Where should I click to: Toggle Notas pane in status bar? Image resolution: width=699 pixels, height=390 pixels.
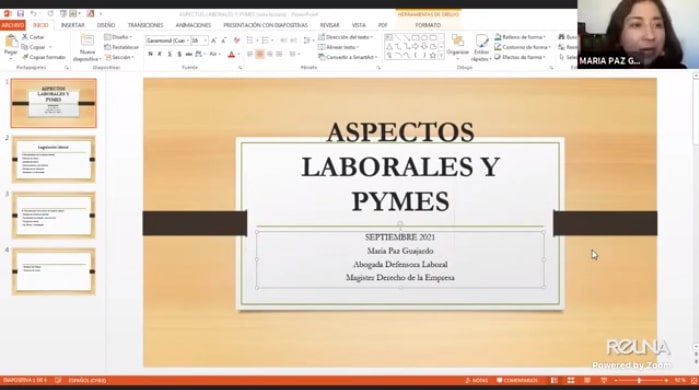click(476, 380)
